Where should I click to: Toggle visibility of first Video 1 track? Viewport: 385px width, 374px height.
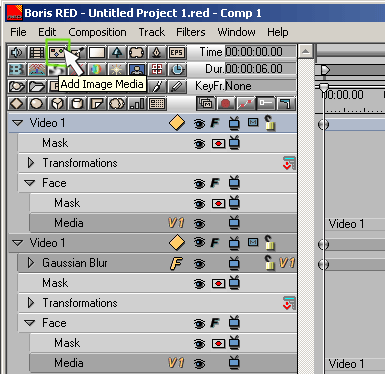[x=199, y=124]
